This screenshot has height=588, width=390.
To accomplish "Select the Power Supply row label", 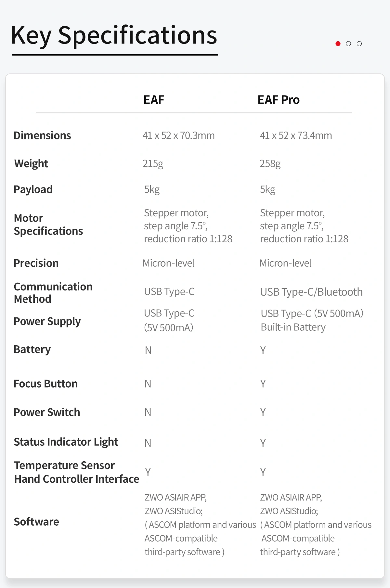I will (x=47, y=321).
